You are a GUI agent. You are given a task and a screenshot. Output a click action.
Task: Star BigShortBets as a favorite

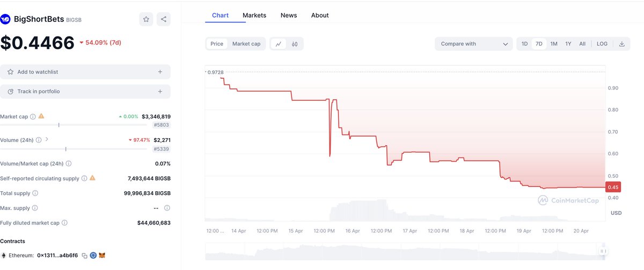tap(146, 19)
